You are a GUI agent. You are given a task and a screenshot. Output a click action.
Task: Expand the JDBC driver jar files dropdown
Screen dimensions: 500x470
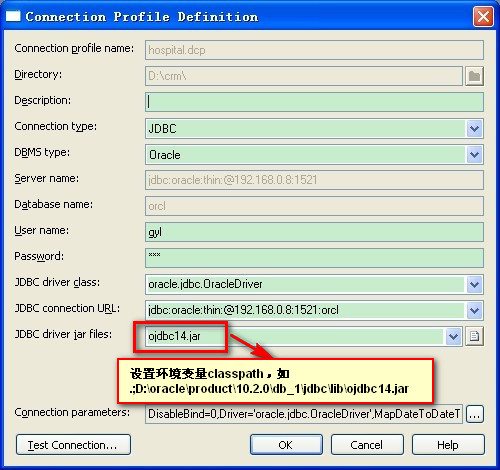click(x=453, y=337)
